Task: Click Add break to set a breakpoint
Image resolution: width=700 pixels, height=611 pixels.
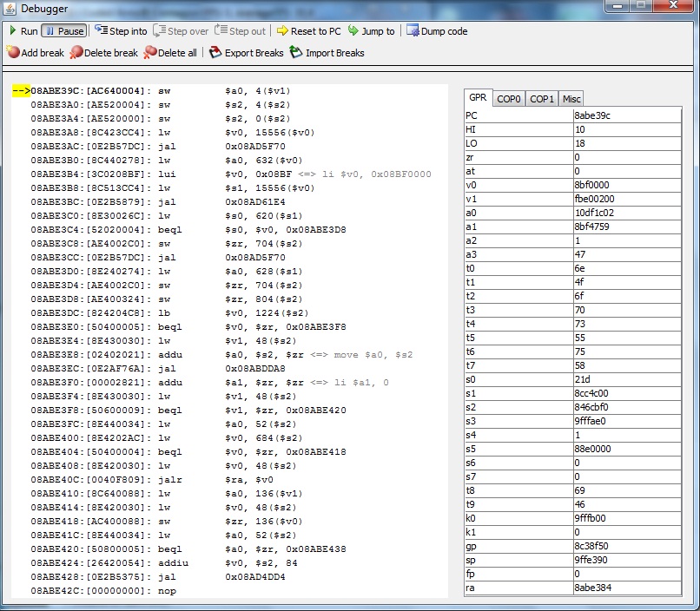Action: coord(36,53)
